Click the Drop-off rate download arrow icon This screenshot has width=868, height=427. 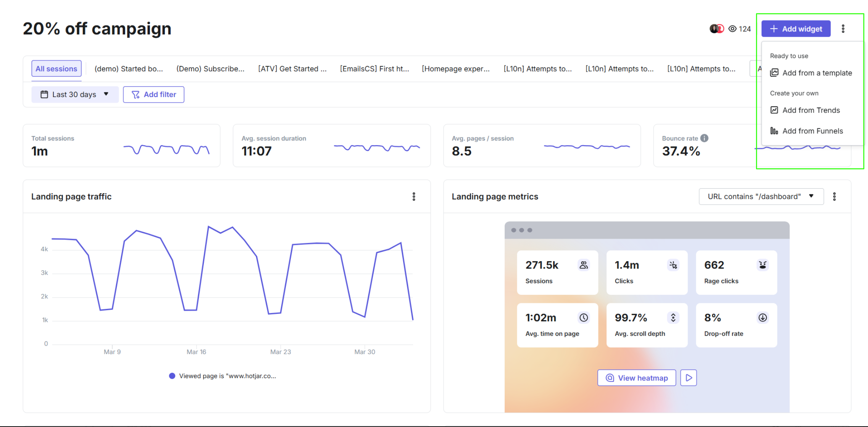(762, 318)
